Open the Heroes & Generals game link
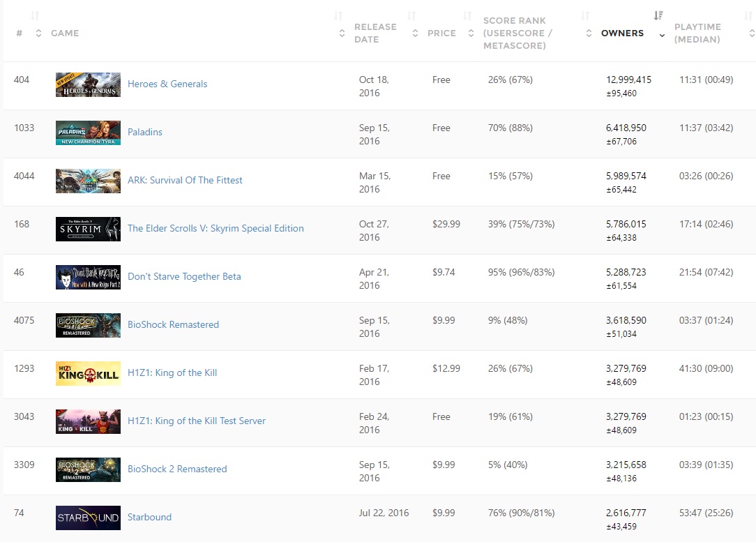 [167, 84]
